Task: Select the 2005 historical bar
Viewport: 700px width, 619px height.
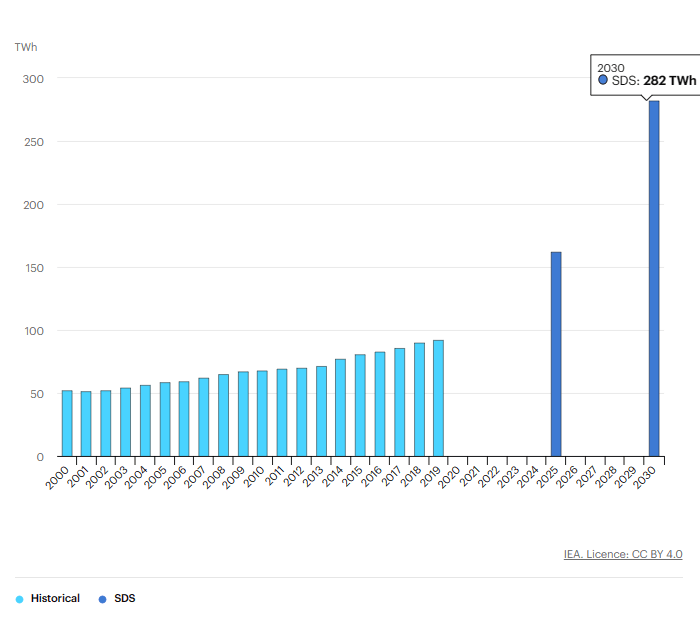Action: 165,419
